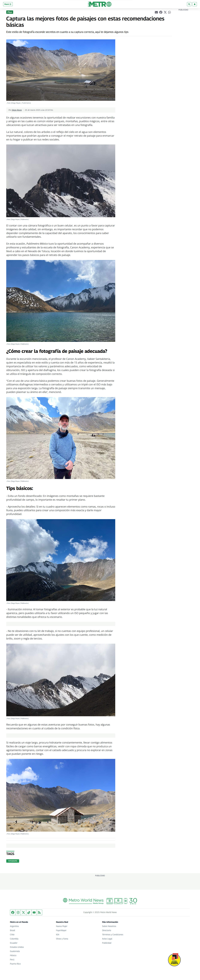The height and width of the screenshot is (980, 200).
Task: Open the Nueva Mujer footer link
Action: pyautogui.click(x=62, y=926)
